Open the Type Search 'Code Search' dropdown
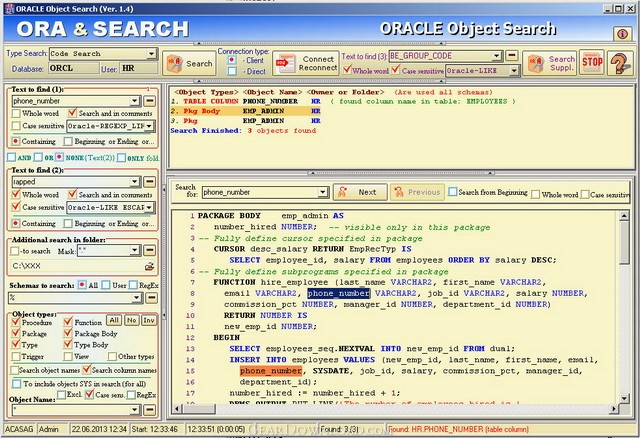640x438 pixels. [151, 54]
